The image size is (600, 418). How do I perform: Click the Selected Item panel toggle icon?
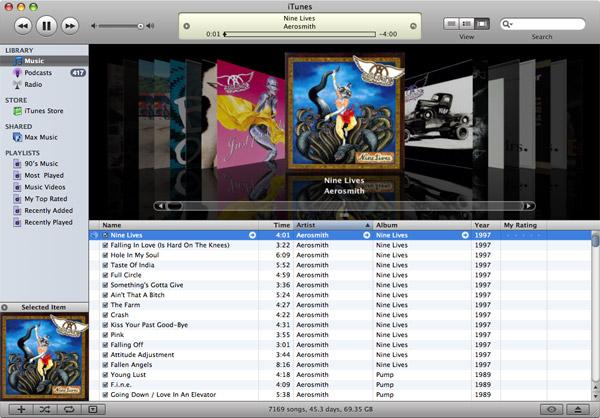pyautogui.click(x=4, y=307)
